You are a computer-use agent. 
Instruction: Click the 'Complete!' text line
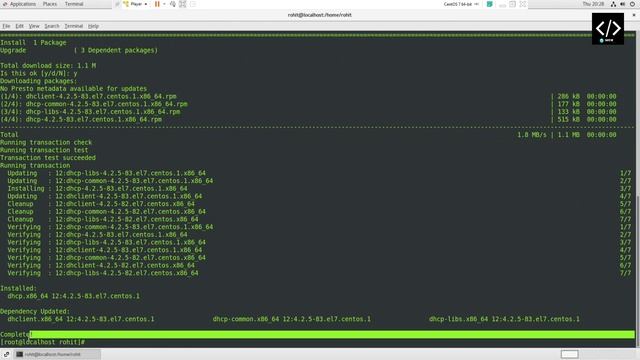tap(15, 335)
